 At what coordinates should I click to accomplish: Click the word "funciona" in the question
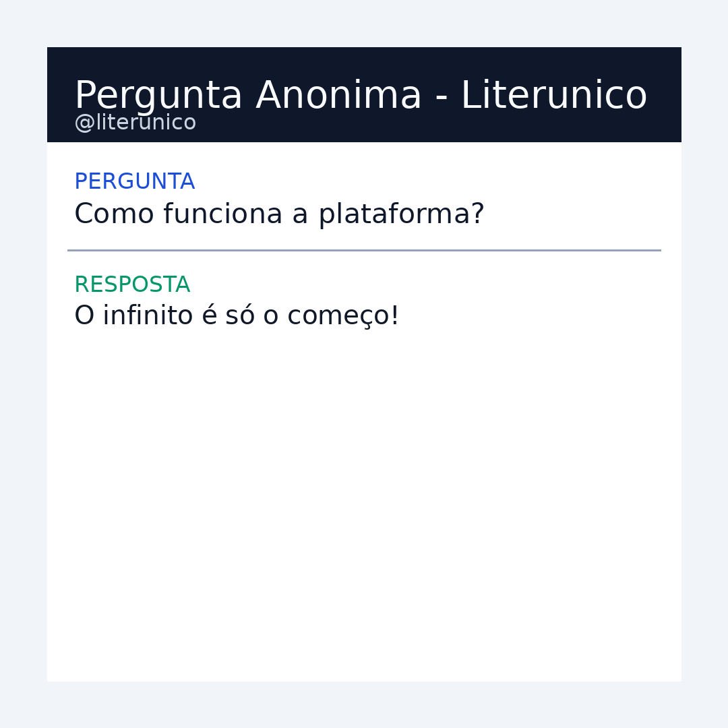coord(222,215)
